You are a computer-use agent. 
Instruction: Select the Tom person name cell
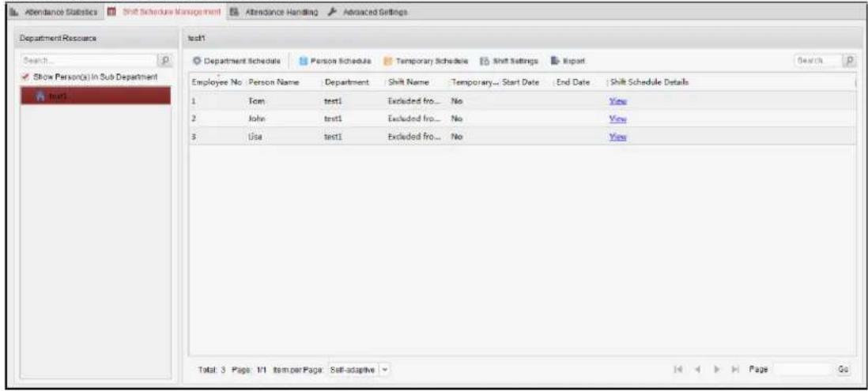(x=257, y=100)
